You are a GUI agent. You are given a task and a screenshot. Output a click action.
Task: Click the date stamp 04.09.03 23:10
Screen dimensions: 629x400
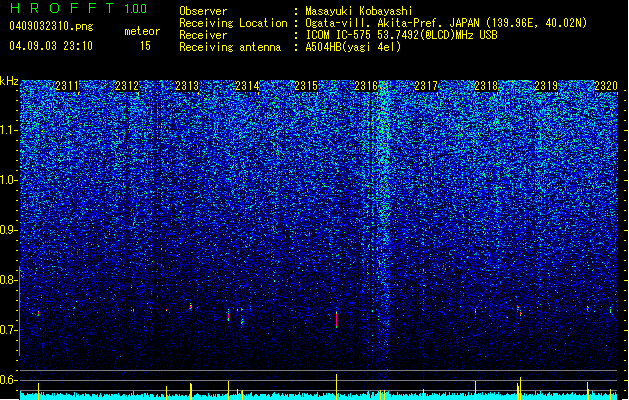tap(51, 46)
